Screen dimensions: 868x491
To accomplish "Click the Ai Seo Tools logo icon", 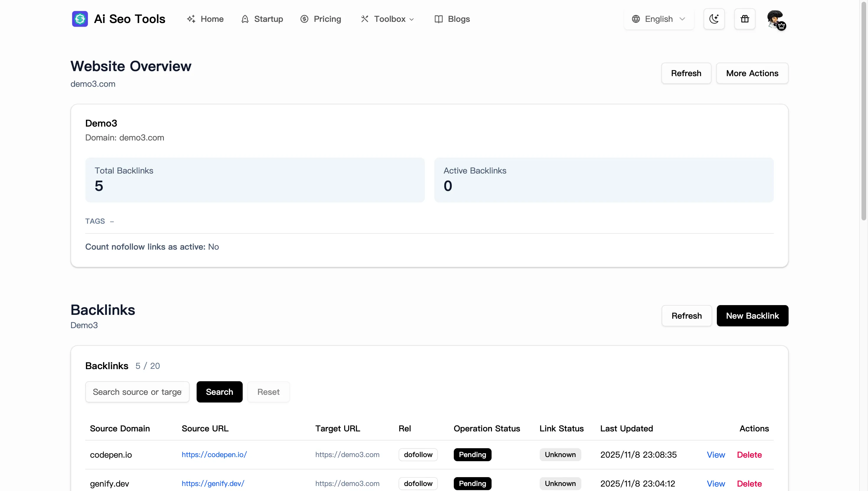I will (x=80, y=19).
